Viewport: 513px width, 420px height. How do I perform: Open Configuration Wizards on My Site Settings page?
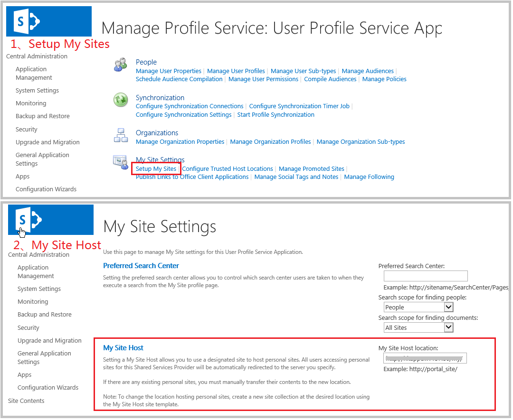tap(48, 388)
